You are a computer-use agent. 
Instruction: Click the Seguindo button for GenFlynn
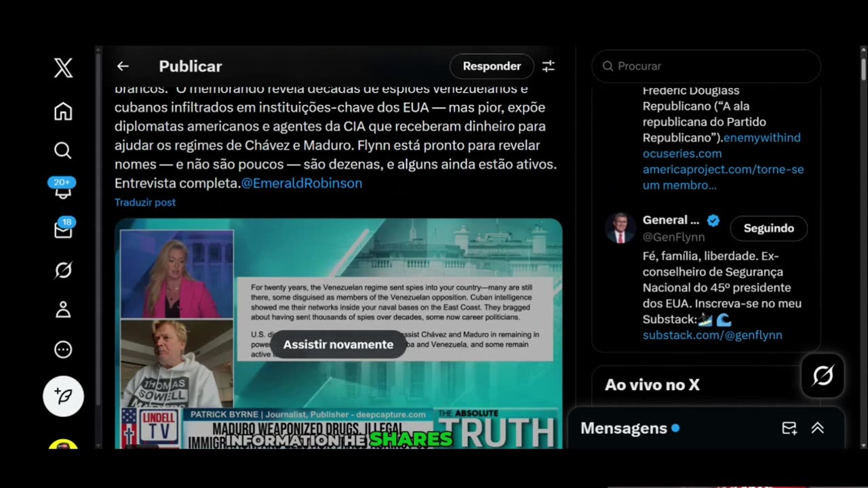(x=768, y=228)
